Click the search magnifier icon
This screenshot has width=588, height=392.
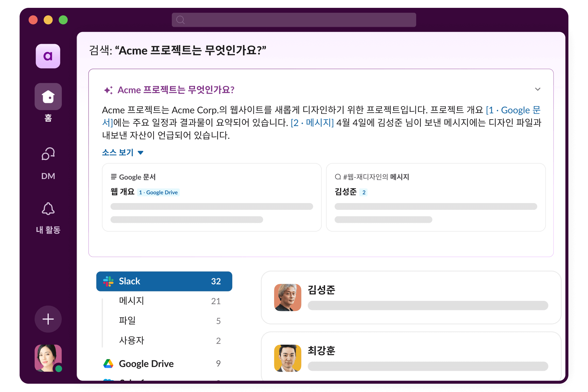click(x=180, y=20)
